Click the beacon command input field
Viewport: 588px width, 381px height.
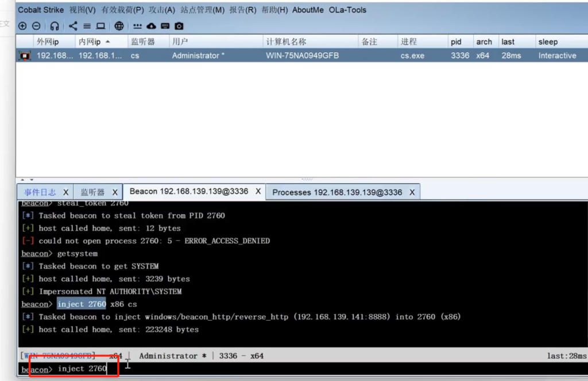320,369
